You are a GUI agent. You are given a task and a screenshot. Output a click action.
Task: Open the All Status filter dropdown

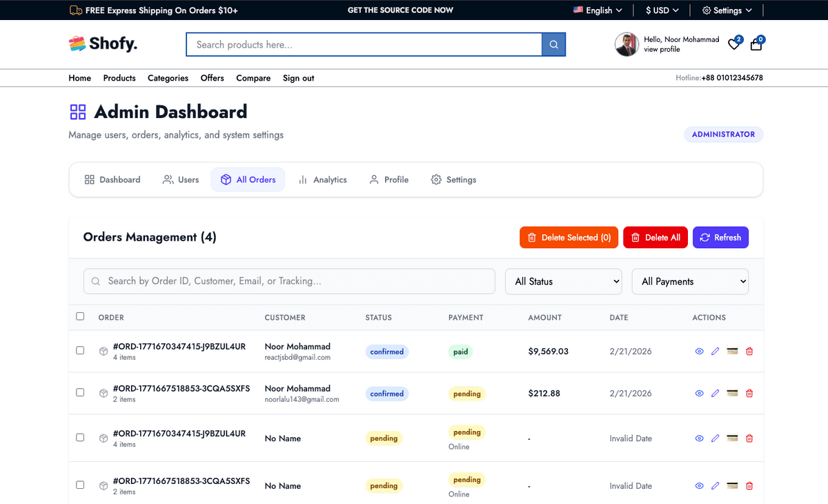point(564,281)
